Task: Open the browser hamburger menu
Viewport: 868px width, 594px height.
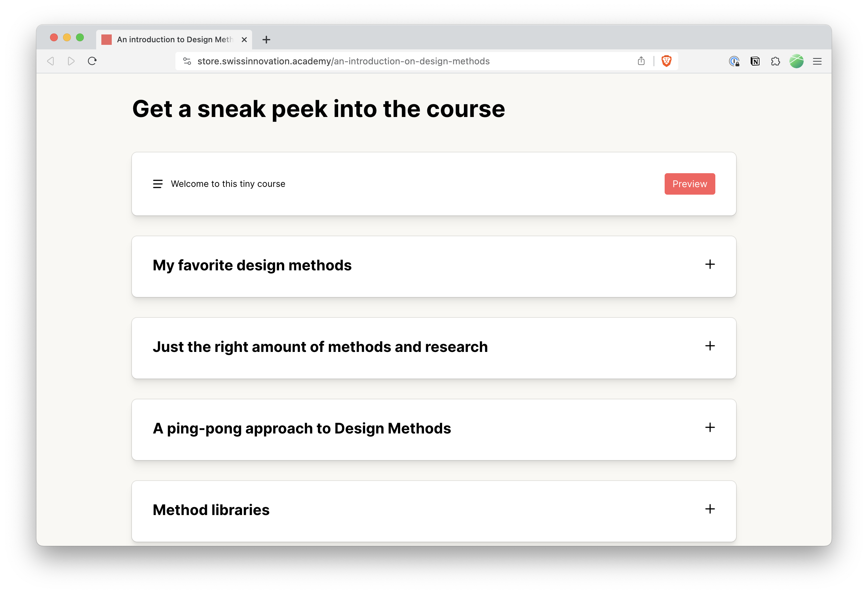Action: pyautogui.click(x=817, y=61)
